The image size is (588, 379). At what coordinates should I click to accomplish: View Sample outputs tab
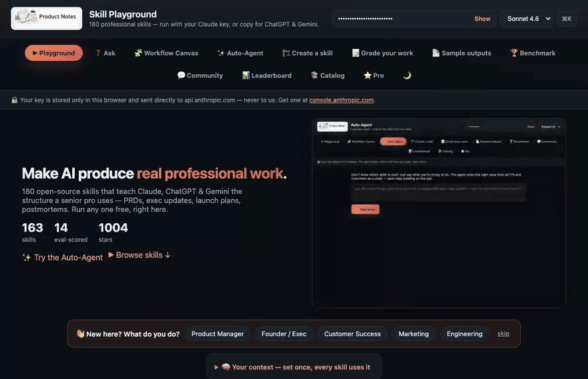[x=462, y=53]
